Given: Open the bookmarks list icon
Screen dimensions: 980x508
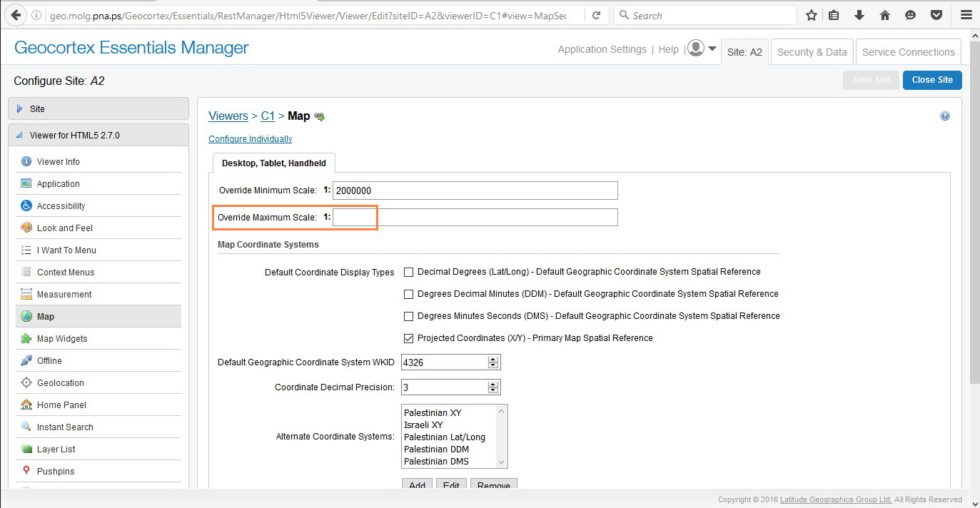Looking at the screenshot, I should (834, 15).
